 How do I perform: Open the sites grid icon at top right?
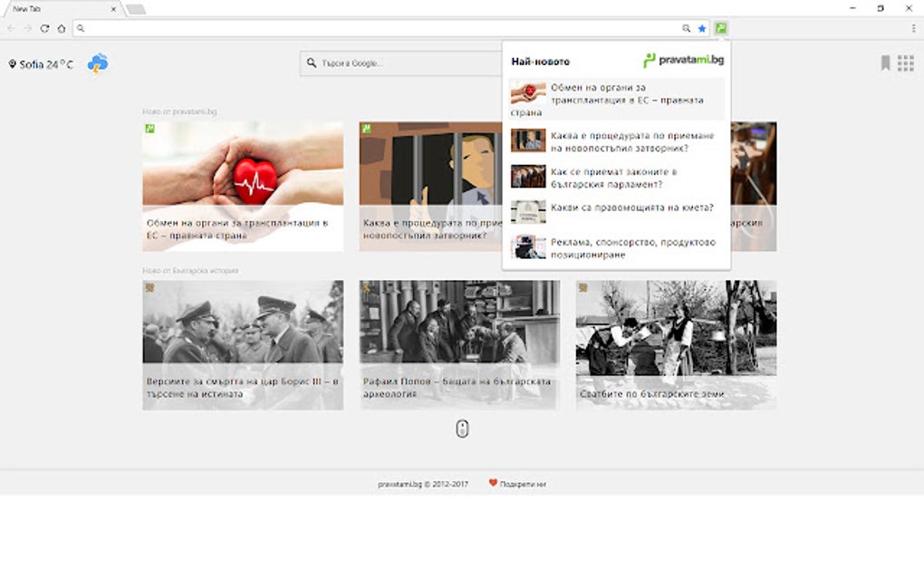pyautogui.click(x=904, y=63)
